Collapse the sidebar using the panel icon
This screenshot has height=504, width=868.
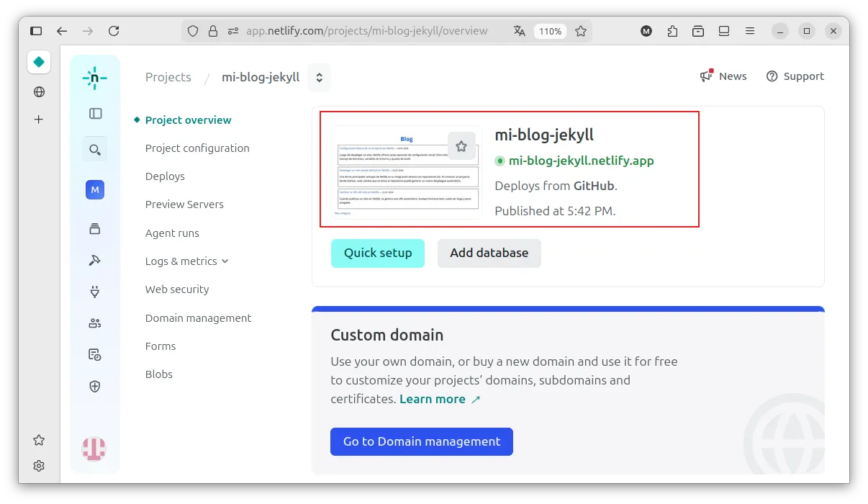tap(95, 114)
